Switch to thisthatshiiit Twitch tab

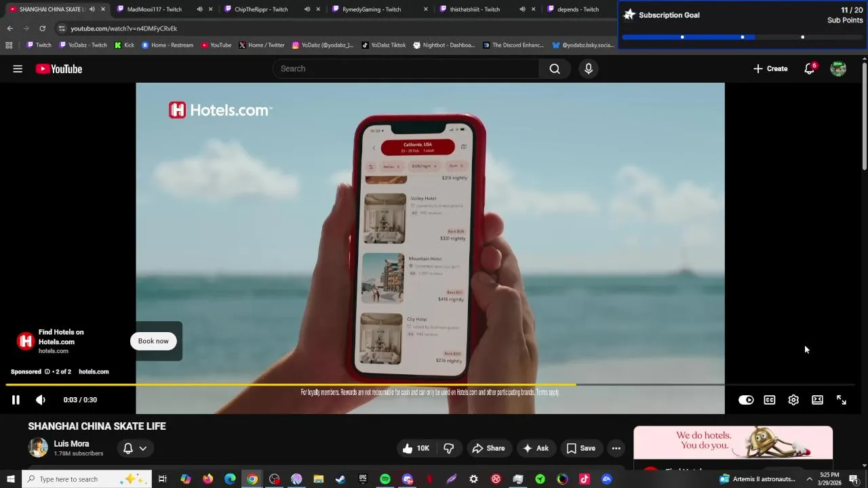(475, 9)
